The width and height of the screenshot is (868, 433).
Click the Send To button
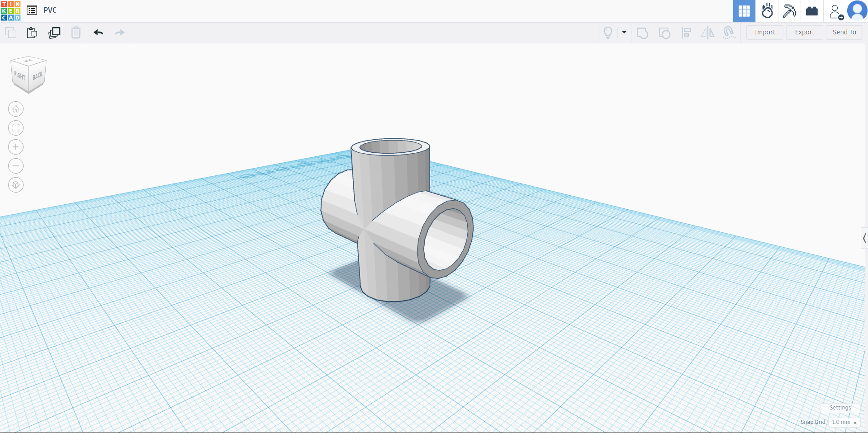pyautogui.click(x=844, y=33)
